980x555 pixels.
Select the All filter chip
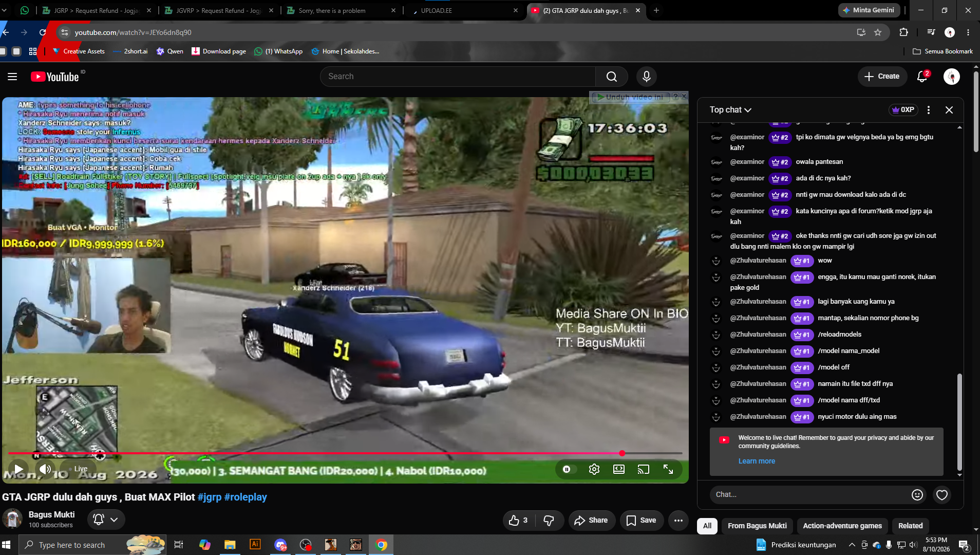click(707, 526)
